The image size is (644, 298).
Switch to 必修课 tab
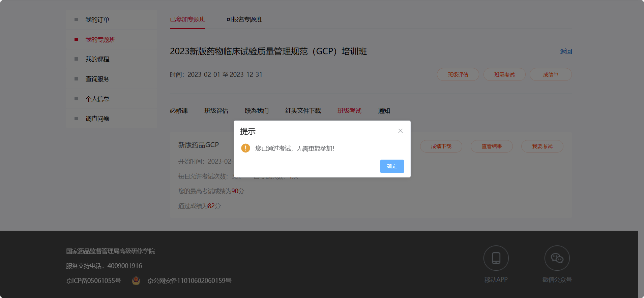click(x=179, y=111)
